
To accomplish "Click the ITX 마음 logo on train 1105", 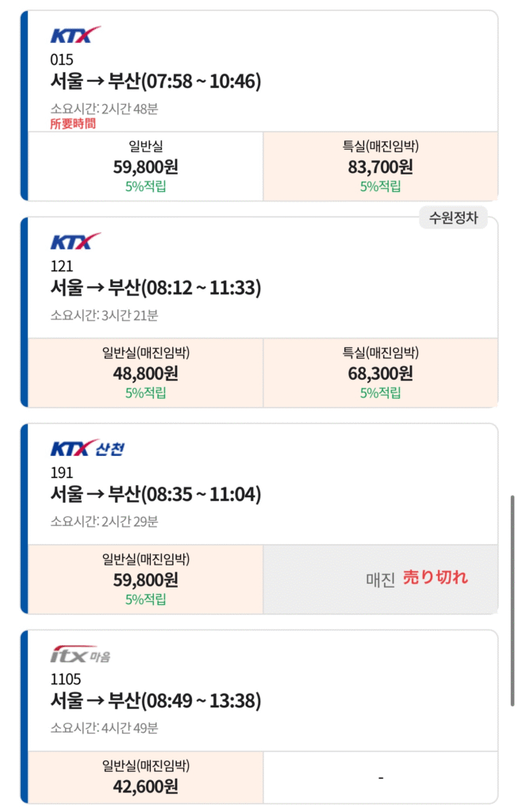I will click(80, 655).
